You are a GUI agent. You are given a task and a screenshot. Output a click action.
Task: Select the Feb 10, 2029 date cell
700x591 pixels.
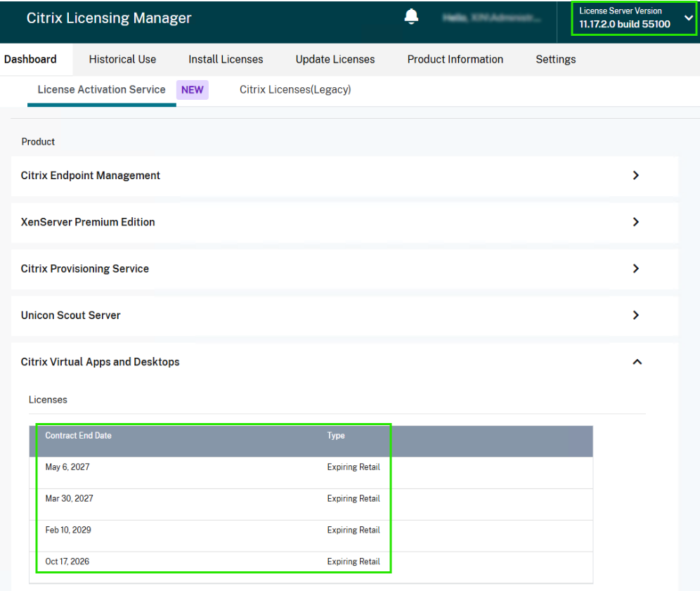[68, 530]
